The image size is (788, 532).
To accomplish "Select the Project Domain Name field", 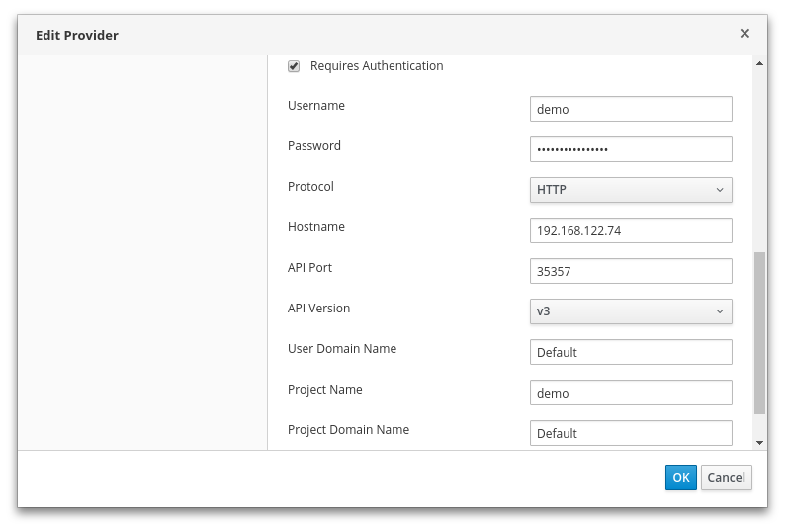I will pos(631,433).
